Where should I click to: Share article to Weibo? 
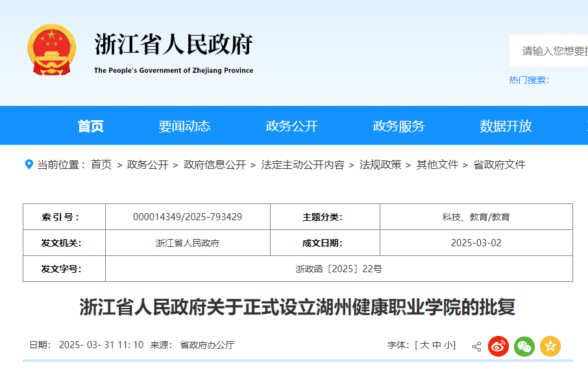(x=498, y=346)
